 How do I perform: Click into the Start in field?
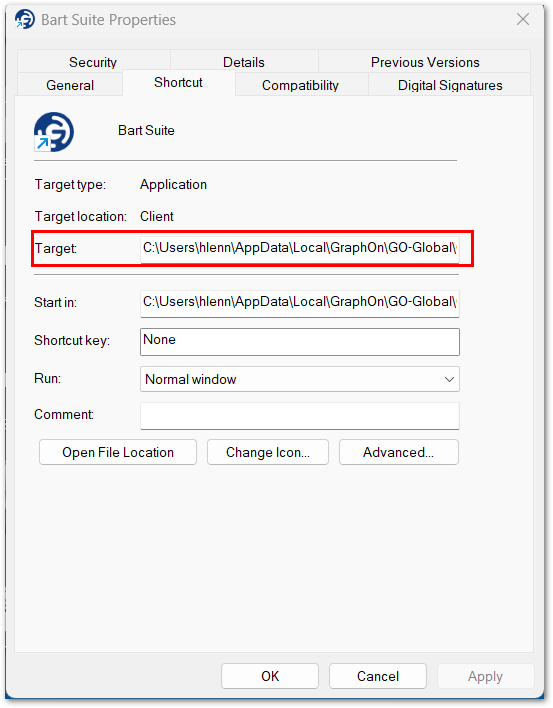[x=300, y=303]
